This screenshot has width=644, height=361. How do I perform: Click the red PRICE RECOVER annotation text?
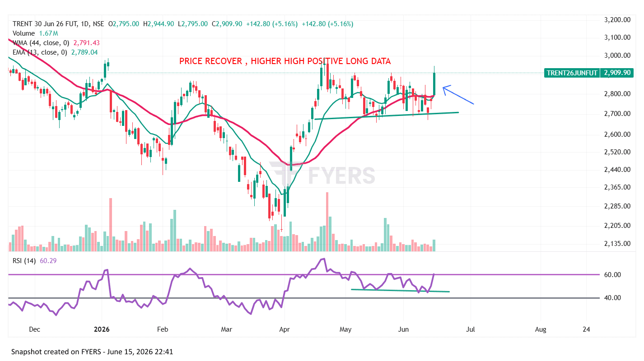285,61
